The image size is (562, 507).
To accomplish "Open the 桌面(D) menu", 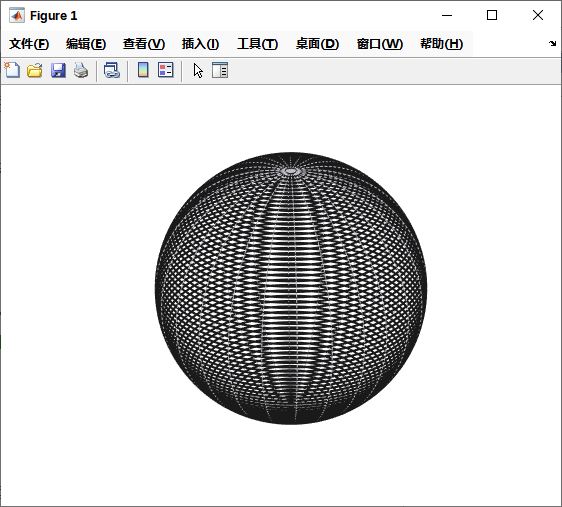I will (x=317, y=44).
